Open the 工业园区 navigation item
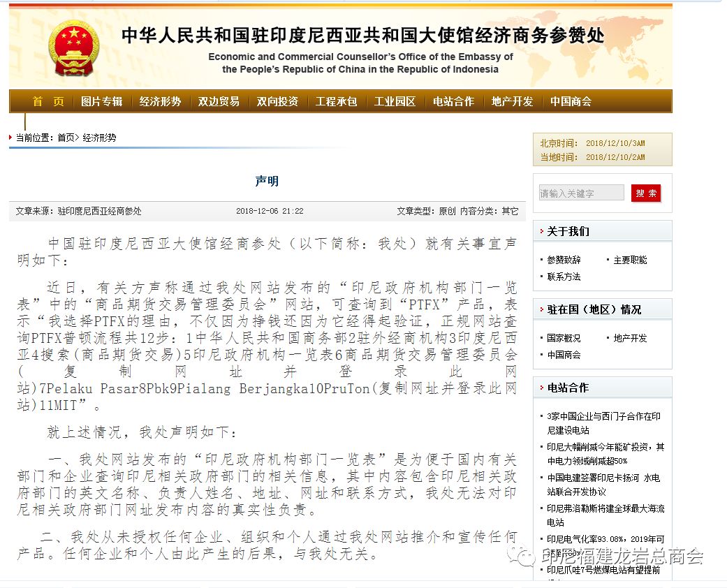Viewport: 727px width, 588px height. pyautogui.click(x=395, y=101)
